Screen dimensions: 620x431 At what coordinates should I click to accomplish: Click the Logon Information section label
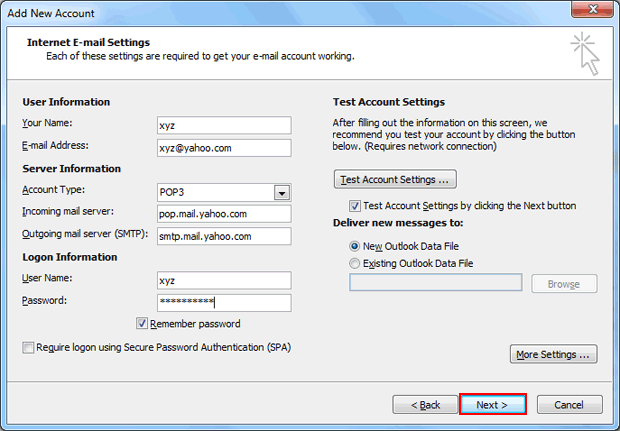(70, 257)
